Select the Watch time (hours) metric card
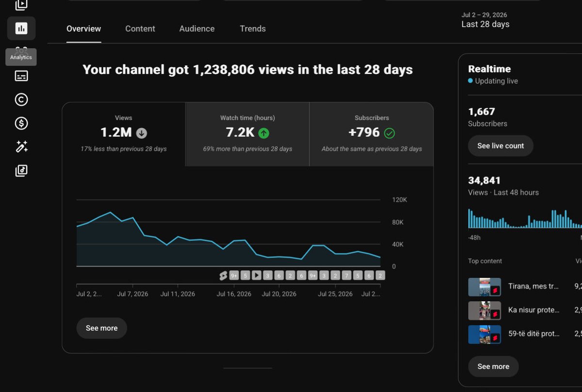582x392 pixels. (247, 134)
